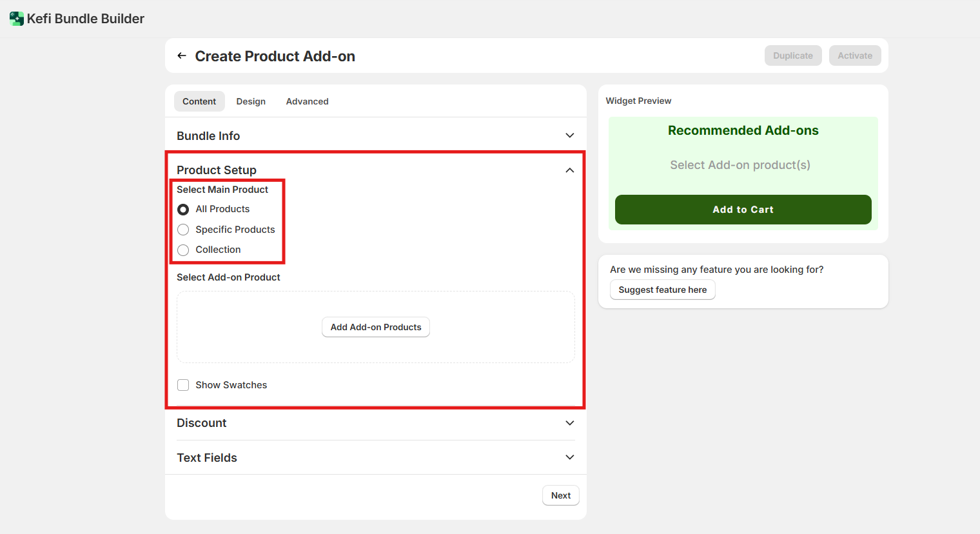This screenshot has width=980, height=534.
Task: Click the Suggest feature here button
Action: point(662,290)
